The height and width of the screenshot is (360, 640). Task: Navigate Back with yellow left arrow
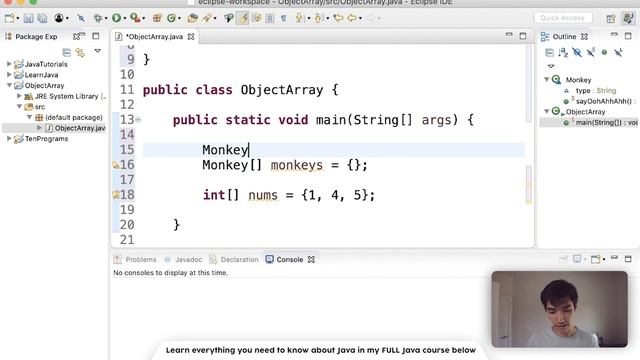point(352,18)
